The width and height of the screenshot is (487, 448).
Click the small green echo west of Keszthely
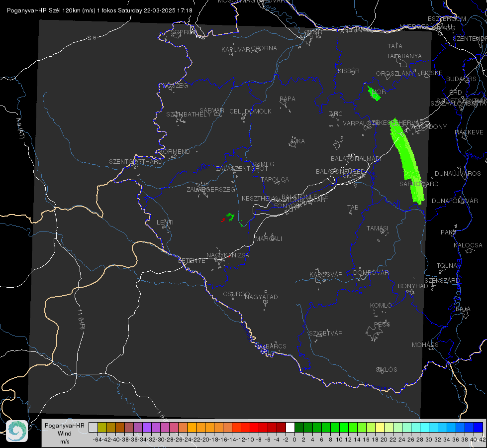click(x=230, y=217)
